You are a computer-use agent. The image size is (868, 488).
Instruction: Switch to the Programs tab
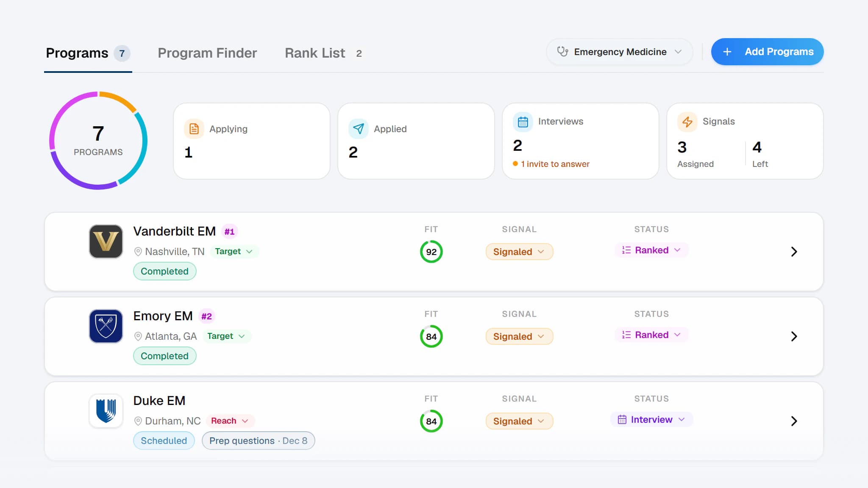click(x=88, y=53)
